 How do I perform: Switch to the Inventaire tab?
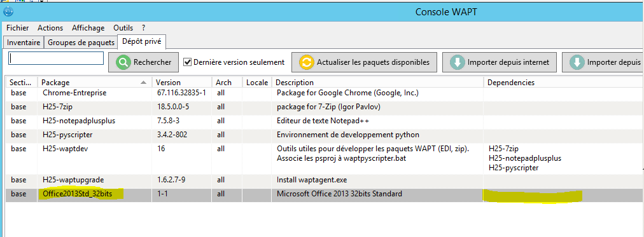tap(24, 42)
